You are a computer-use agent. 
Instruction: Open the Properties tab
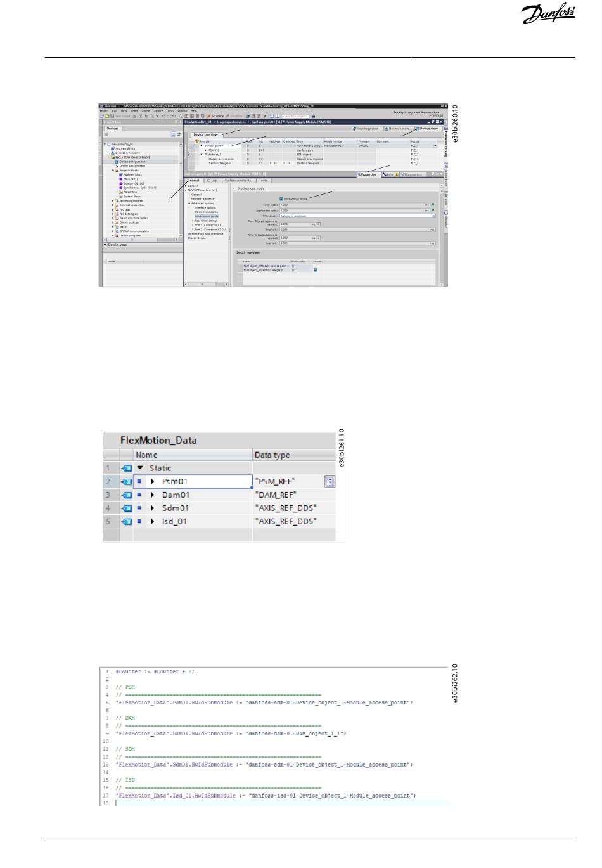pyautogui.click(x=368, y=174)
